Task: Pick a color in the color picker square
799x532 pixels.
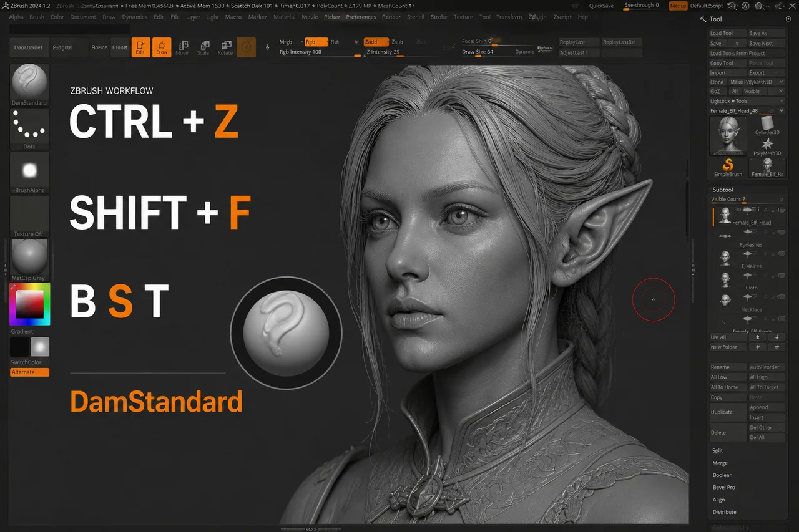Action: coord(29,304)
